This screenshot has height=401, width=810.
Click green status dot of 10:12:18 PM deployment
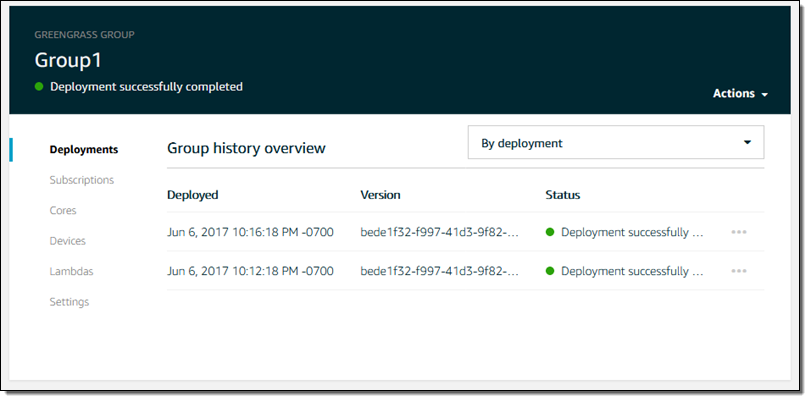[550, 271]
